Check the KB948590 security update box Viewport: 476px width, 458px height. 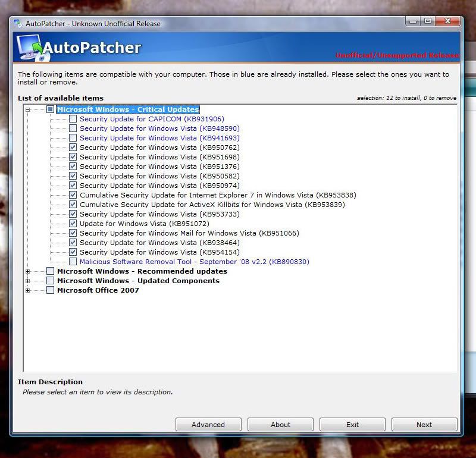(x=73, y=128)
